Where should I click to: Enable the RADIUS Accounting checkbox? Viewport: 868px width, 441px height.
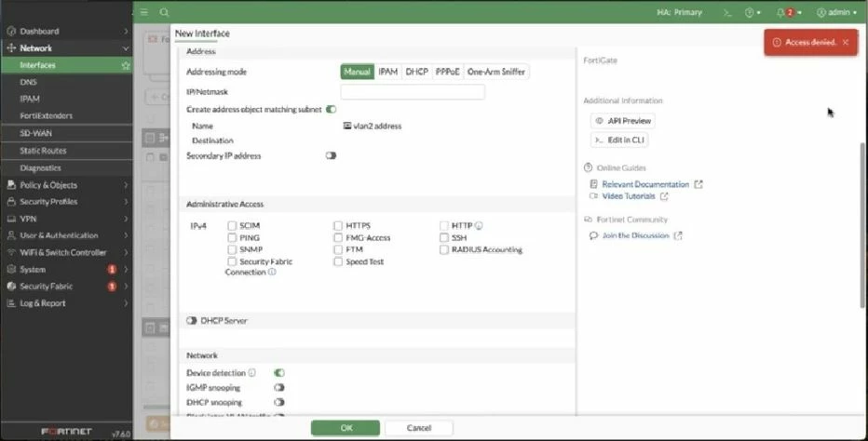point(444,250)
